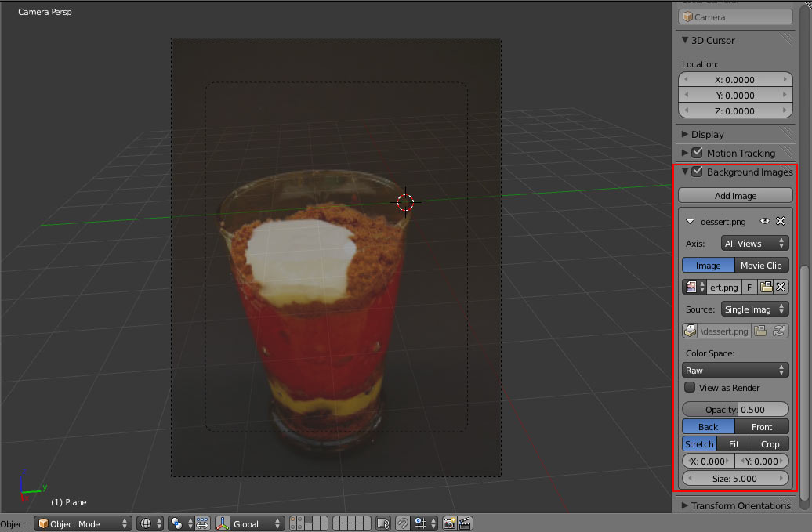
Task: Open the Color Space Raw dropdown
Action: click(735, 370)
